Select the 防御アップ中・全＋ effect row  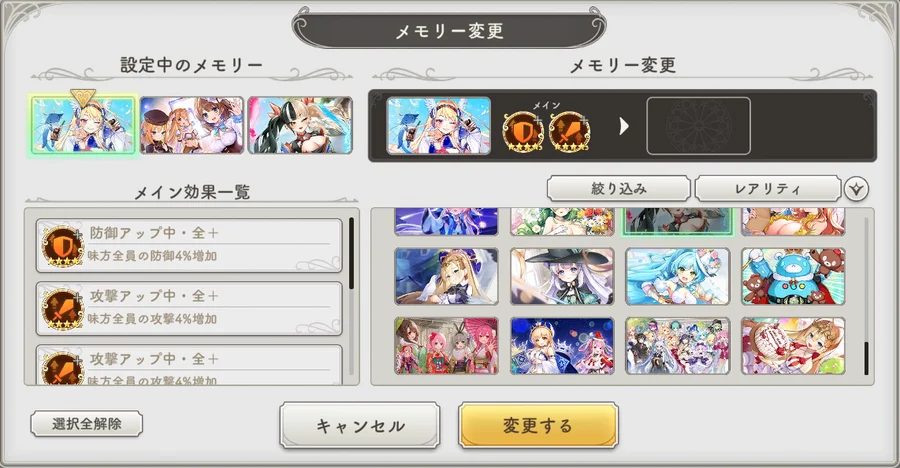[x=189, y=245]
